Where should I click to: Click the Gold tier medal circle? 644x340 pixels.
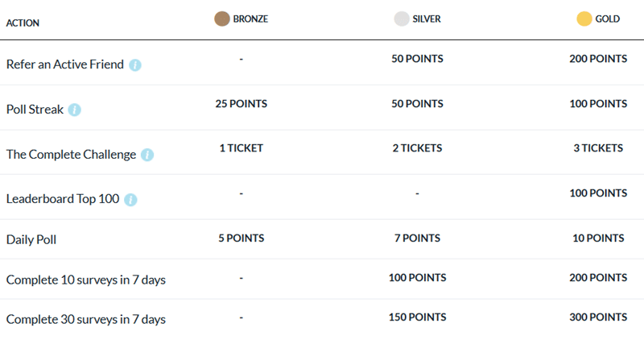[x=584, y=19]
